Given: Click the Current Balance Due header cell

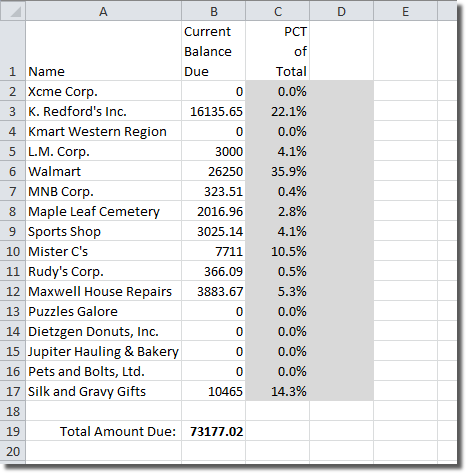Looking at the screenshot, I should tap(214, 51).
